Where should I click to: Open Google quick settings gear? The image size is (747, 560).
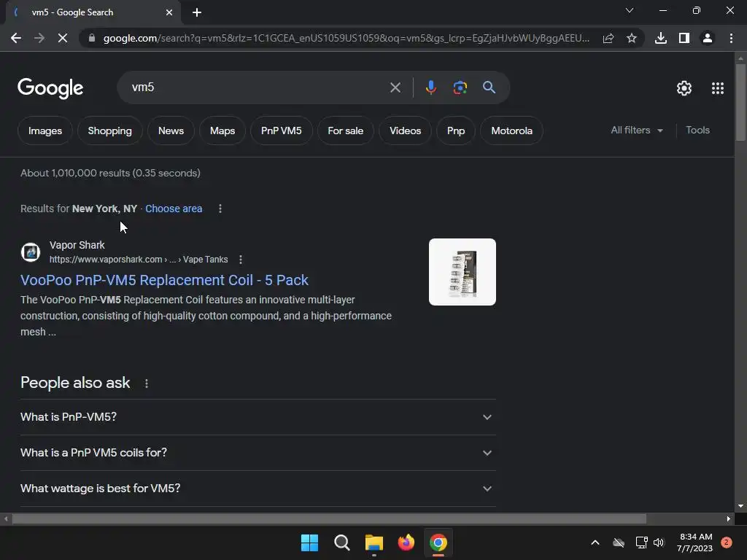[684, 88]
